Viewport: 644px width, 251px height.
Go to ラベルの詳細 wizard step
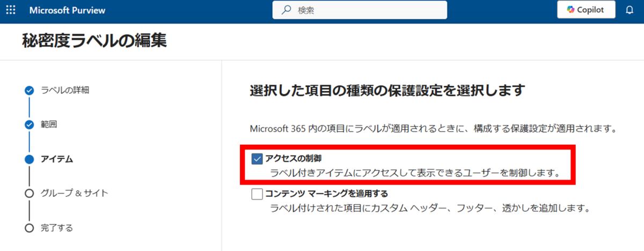[65, 90]
